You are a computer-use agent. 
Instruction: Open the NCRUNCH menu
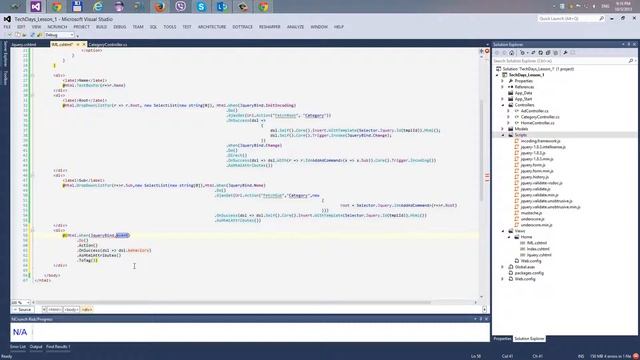[57, 27]
